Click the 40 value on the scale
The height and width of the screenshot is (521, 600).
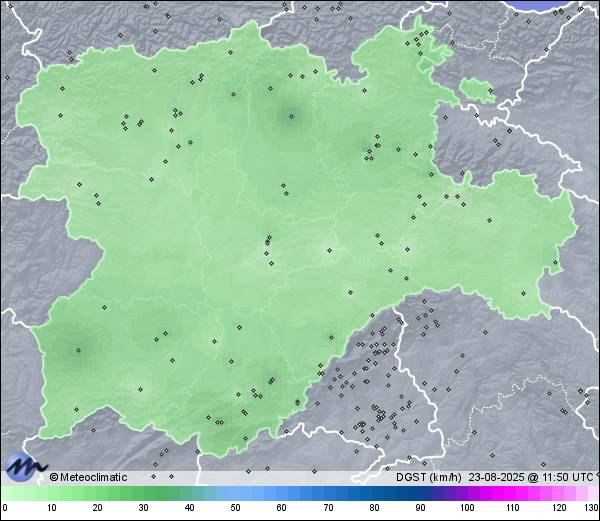pos(189,508)
